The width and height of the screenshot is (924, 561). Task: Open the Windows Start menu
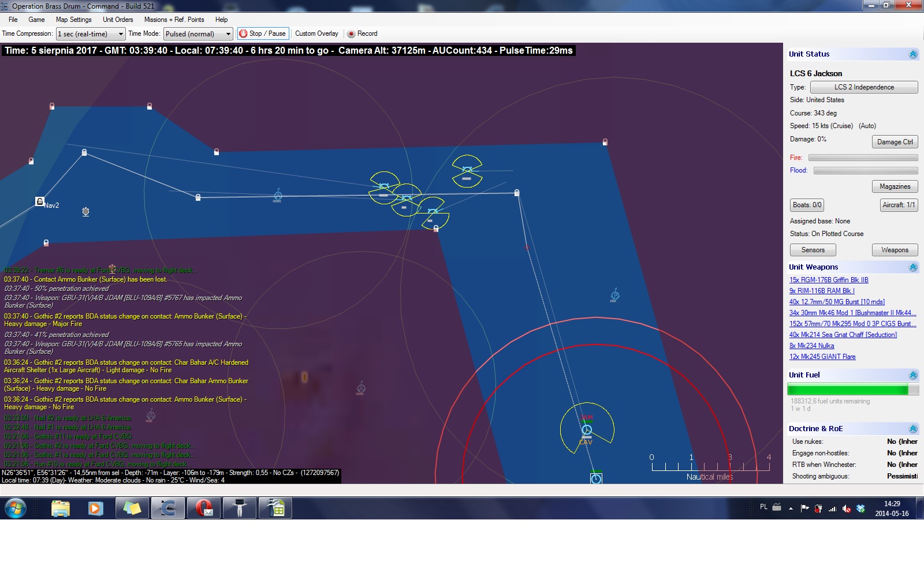16,508
